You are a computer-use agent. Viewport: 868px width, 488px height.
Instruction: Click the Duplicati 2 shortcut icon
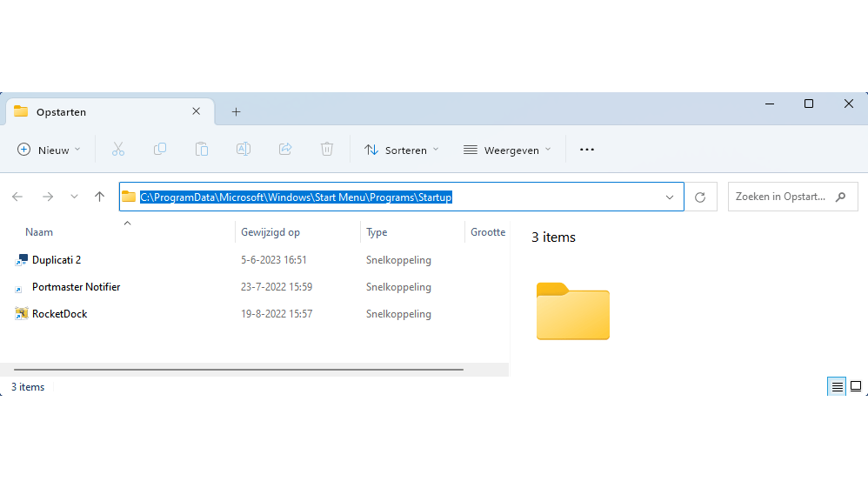(21, 260)
